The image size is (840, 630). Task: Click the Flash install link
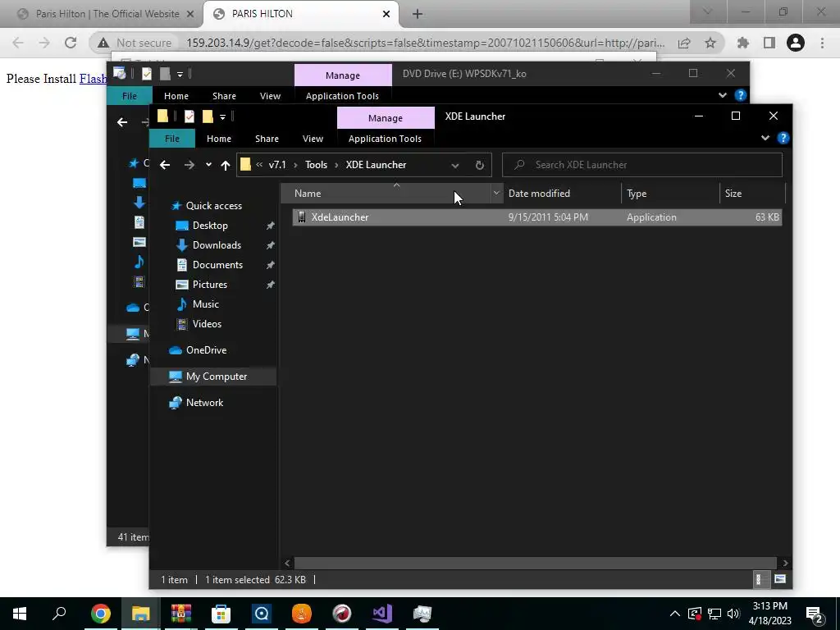coord(94,79)
